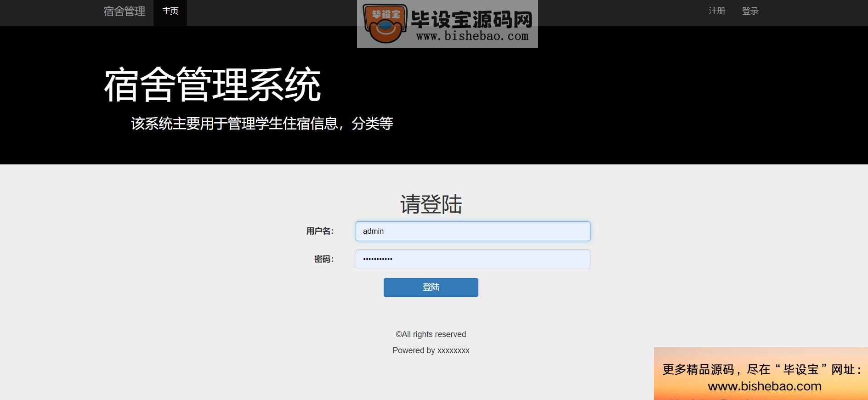This screenshot has width=868, height=400.
Task: Click the 宿舍管理系统 main title
Action: pyautogui.click(x=212, y=85)
